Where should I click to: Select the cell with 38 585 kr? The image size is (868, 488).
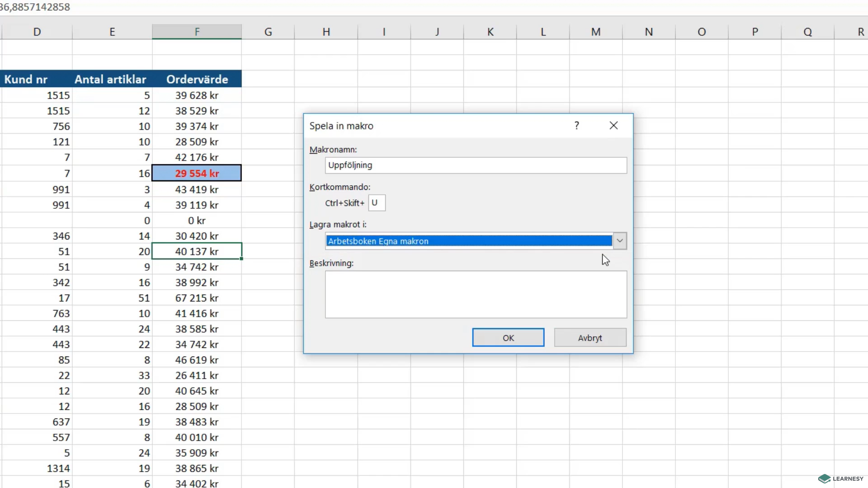click(x=197, y=329)
